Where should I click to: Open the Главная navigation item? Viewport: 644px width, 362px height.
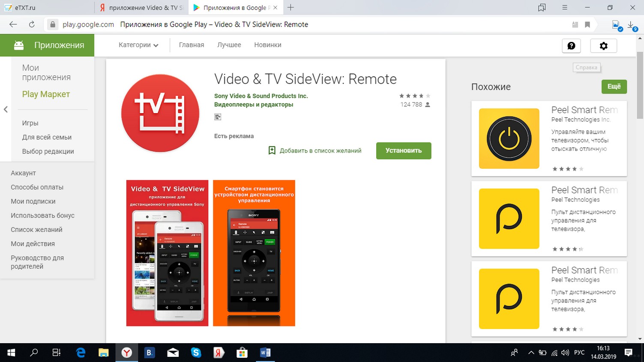pos(192,45)
